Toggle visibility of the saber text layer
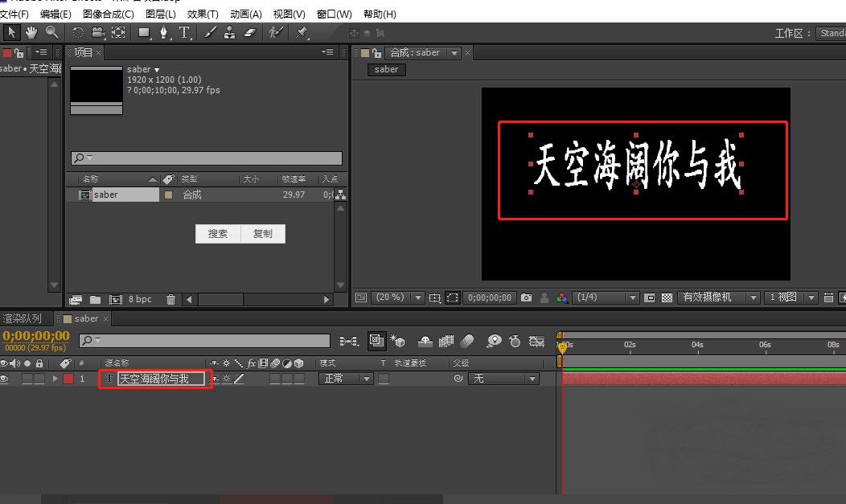 click(6, 379)
